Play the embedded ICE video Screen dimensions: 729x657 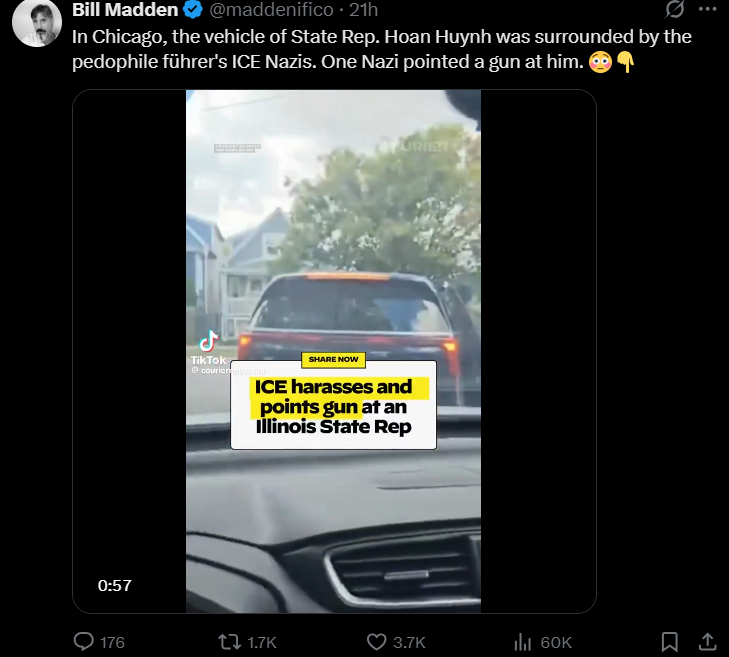coord(333,351)
